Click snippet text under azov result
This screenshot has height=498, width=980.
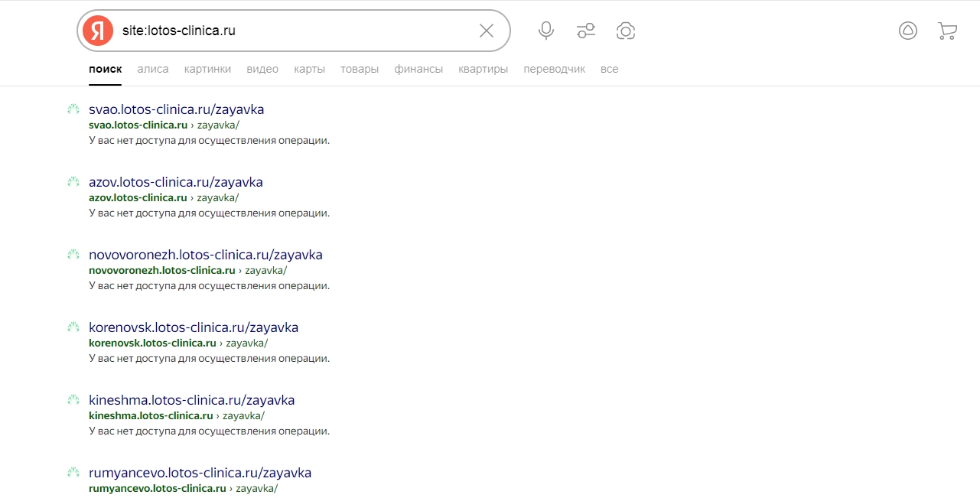coord(210,213)
